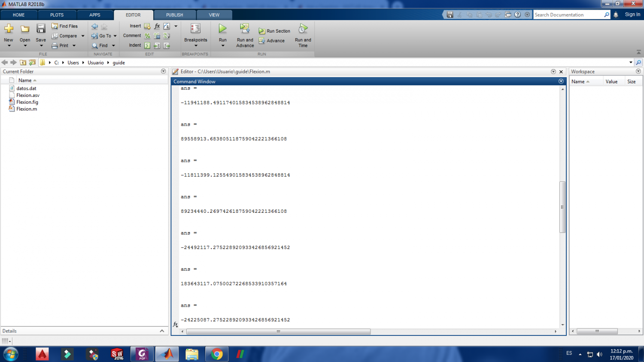Viewport: 644px width, 362px height.
Task: Select Flexion.fig in Current Folder
Action: coord(27,102)
